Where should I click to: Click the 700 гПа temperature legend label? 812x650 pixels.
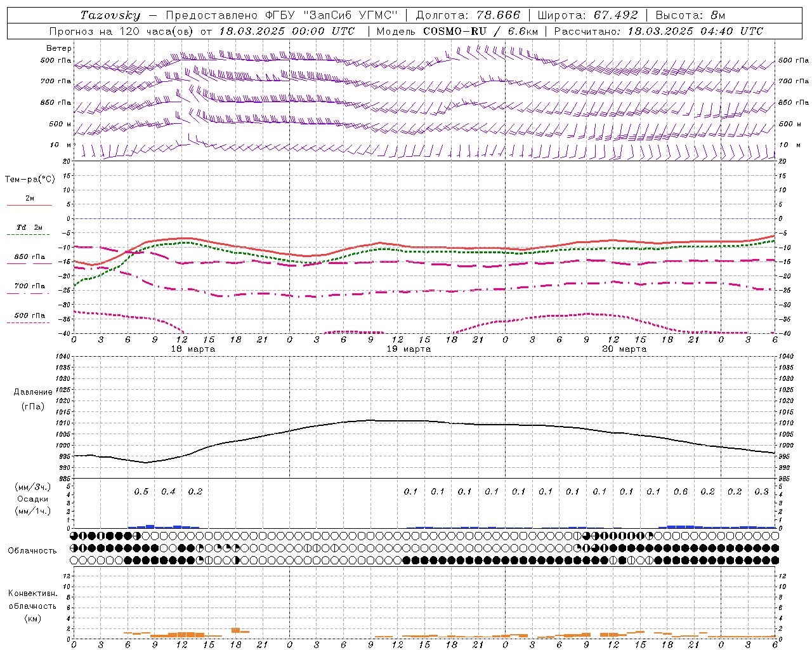30,286
